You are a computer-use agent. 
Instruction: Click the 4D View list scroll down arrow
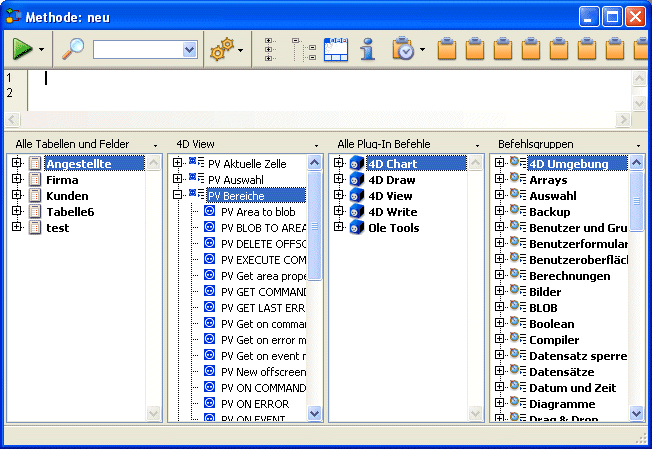(x=315, y=412)
